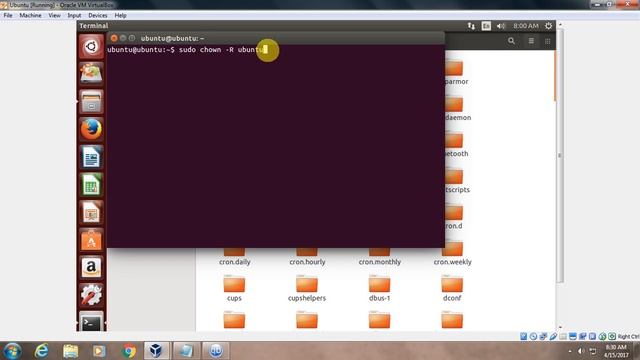The image size is (640, 360).
Task: Open the VirtualBox Input menu
Action: pos(74,16)
